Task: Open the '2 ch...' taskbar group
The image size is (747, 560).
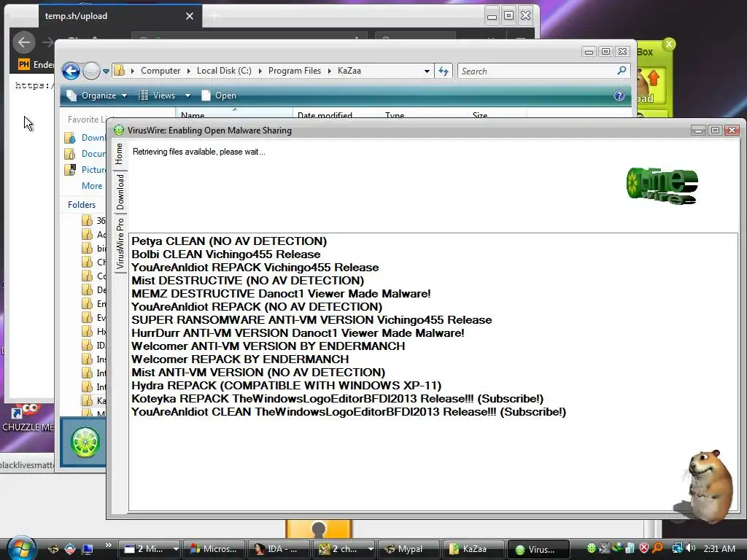Action: 344,549
